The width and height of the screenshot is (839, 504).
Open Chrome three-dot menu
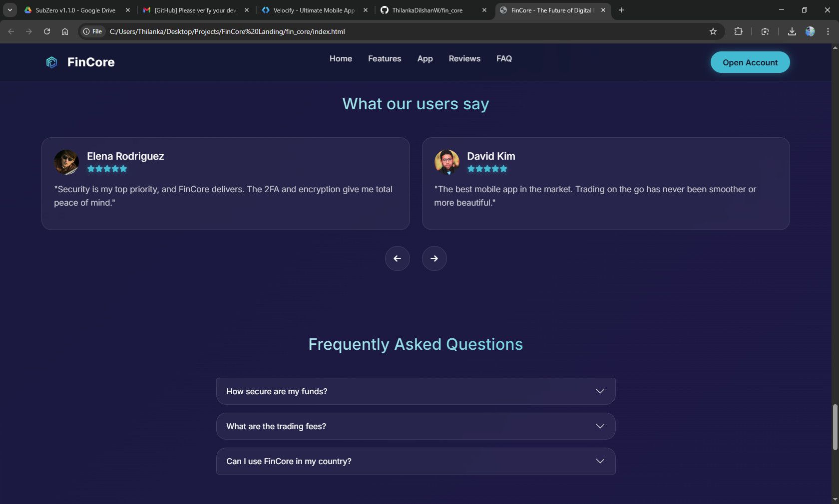[828, 31]
